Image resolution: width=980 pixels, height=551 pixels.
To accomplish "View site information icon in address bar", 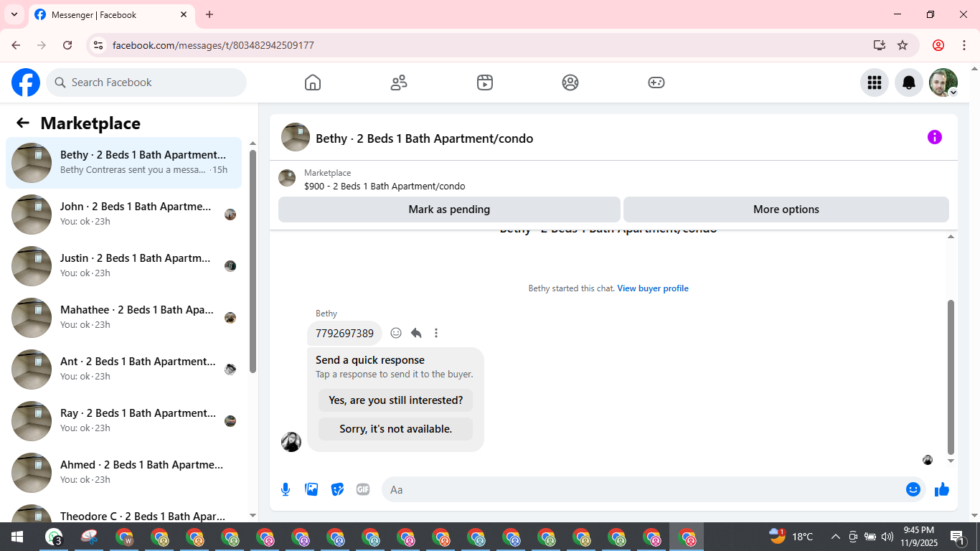I will 99,45.
